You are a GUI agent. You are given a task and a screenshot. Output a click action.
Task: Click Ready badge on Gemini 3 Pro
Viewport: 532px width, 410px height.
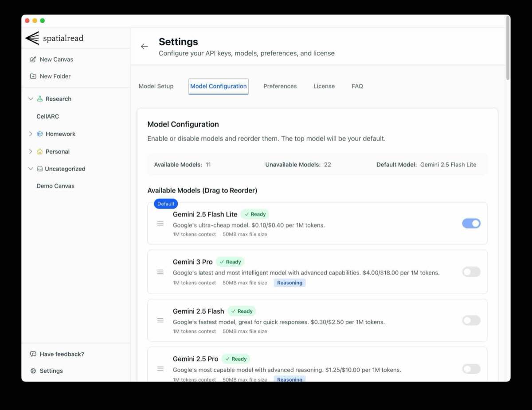[x=231, y=262]
